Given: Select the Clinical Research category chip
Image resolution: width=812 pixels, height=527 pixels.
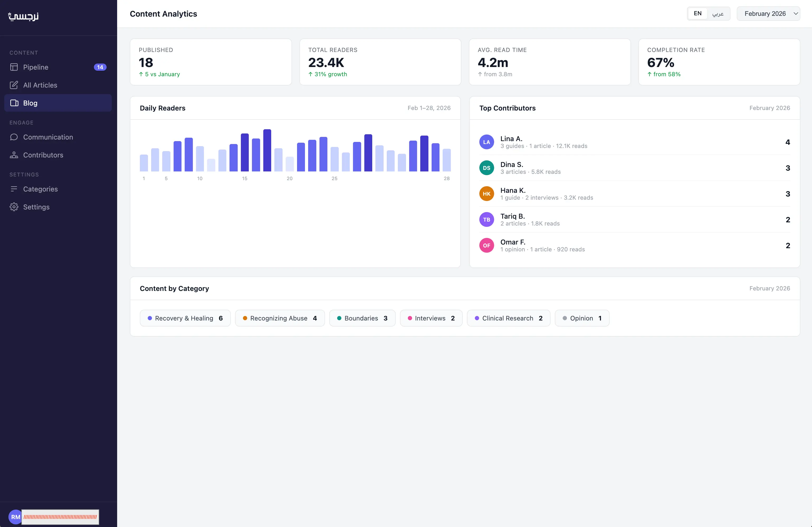Looking at the screenshot, I should point(509,318).
